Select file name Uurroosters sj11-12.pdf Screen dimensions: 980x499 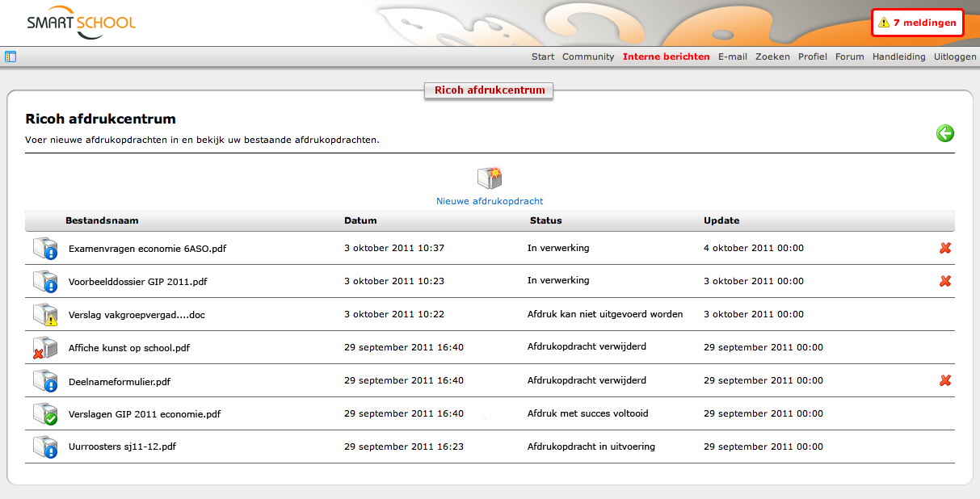122,447
